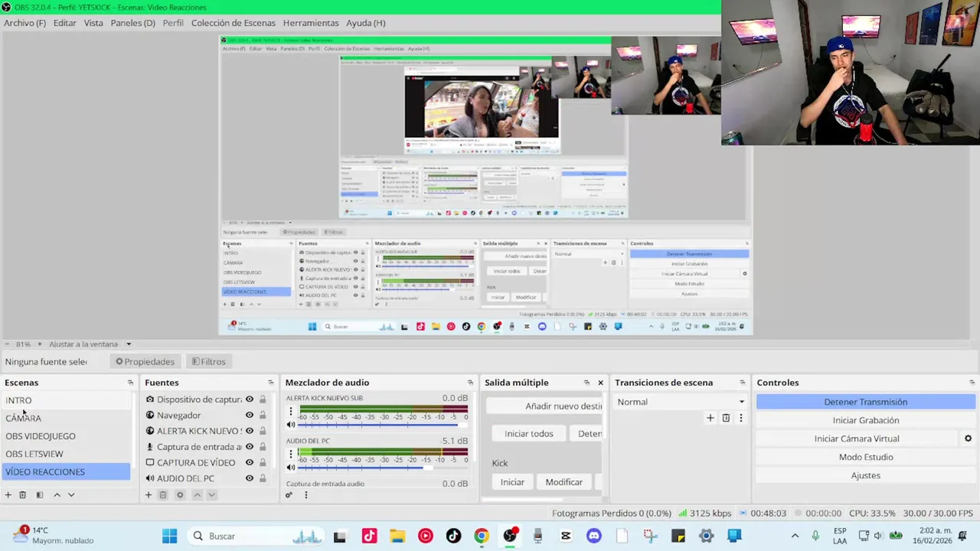
Task: Show hidden system tray icons chevron
Action: pos(795,536)
